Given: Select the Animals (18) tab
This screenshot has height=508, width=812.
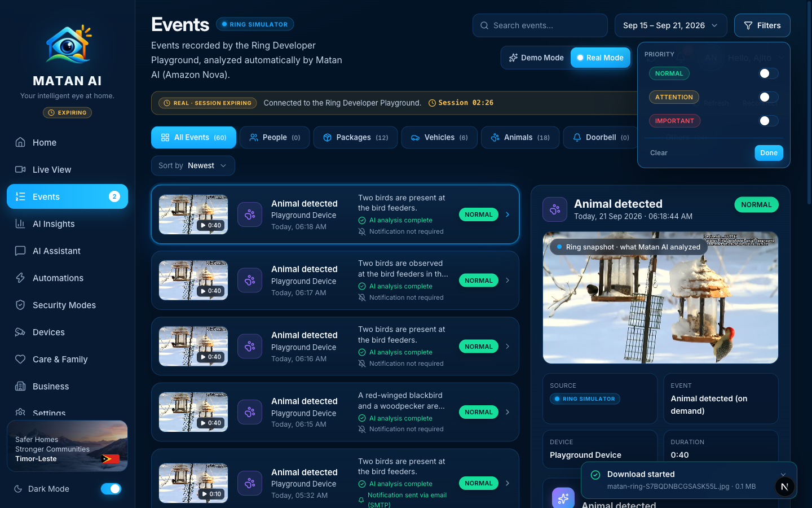Looking at the screenshot, I should [x=520, y=137].
